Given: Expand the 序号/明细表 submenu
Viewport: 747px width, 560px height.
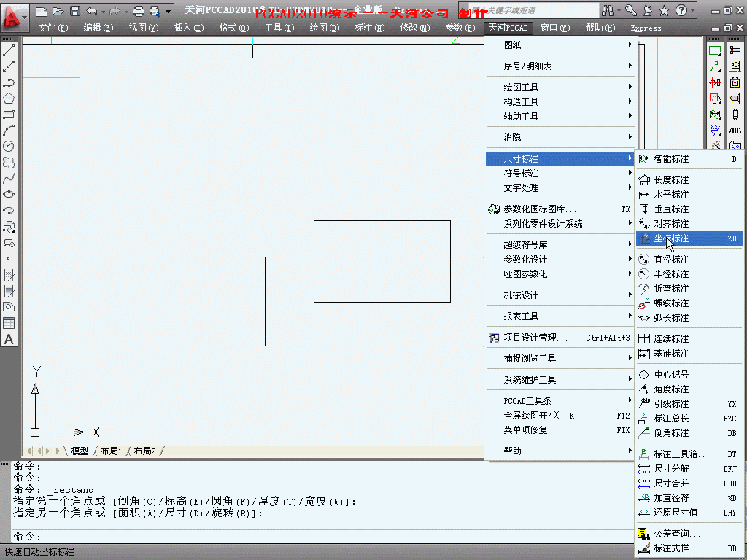Looking at the screenshot, I should tap(560, 66).
